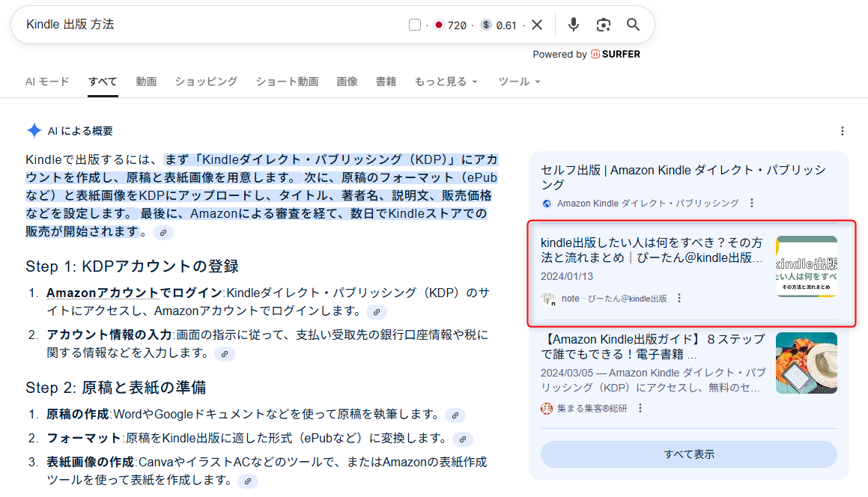Toggle the Surfer checkbox in search bar
The height and width of the screenshot is (497, 868).
(x=415, y=25)
